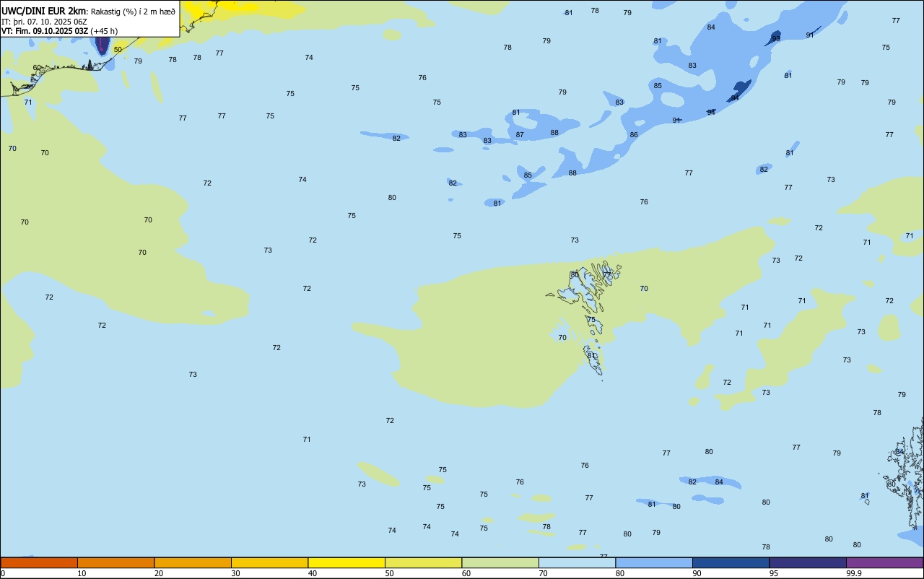Select the 10–20 orange legend swatch
Screen dimensions: 924x579
pyautogui.click(x=115, y=562)
